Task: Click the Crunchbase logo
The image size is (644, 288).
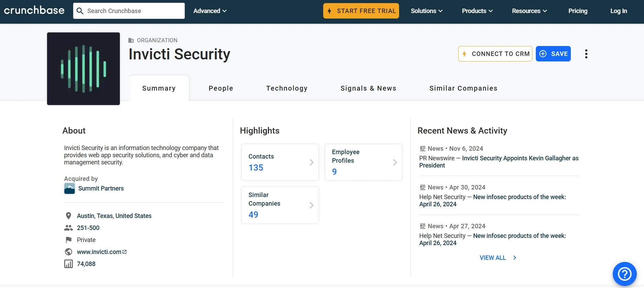Action: tap(34, 10)
